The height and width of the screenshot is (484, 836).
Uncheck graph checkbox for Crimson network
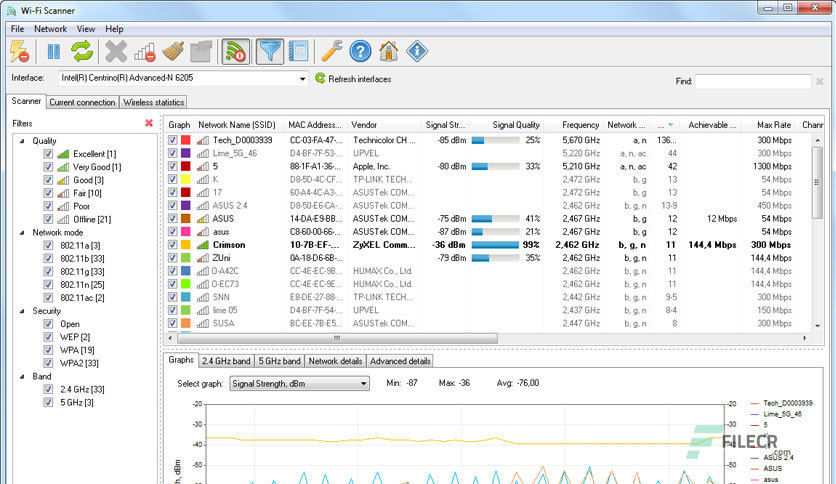(x=172, y=245)
